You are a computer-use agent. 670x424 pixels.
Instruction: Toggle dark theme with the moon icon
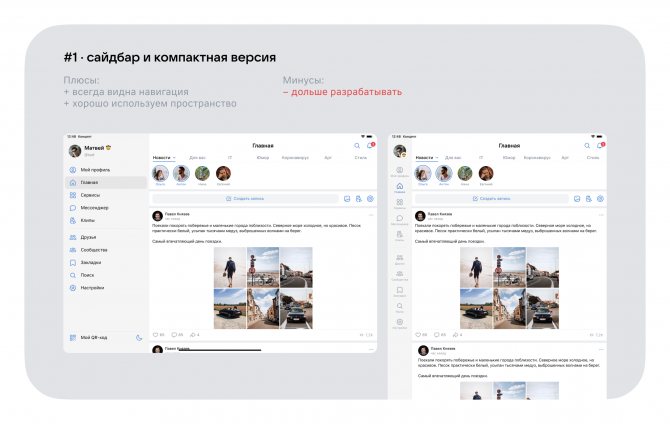pyautogui.click(x=139, y=338)
